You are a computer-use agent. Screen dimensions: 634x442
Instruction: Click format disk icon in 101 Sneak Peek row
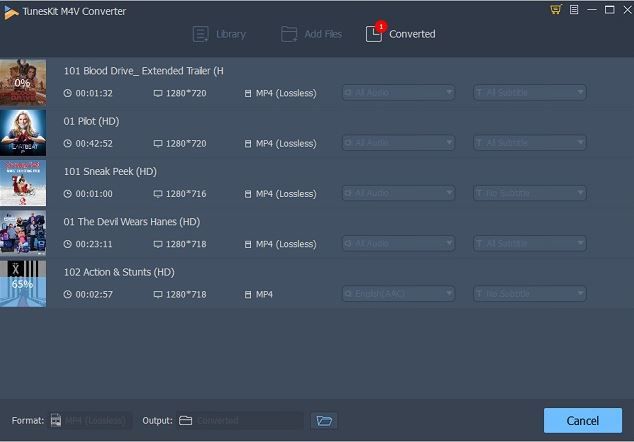tap(248, 194)
